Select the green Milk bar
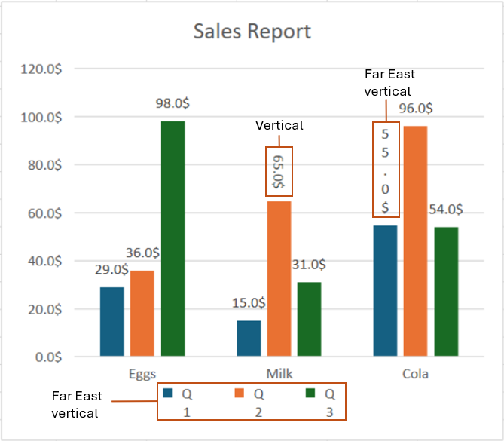This screenshot has height=441, width=504. tap(309, 319)
